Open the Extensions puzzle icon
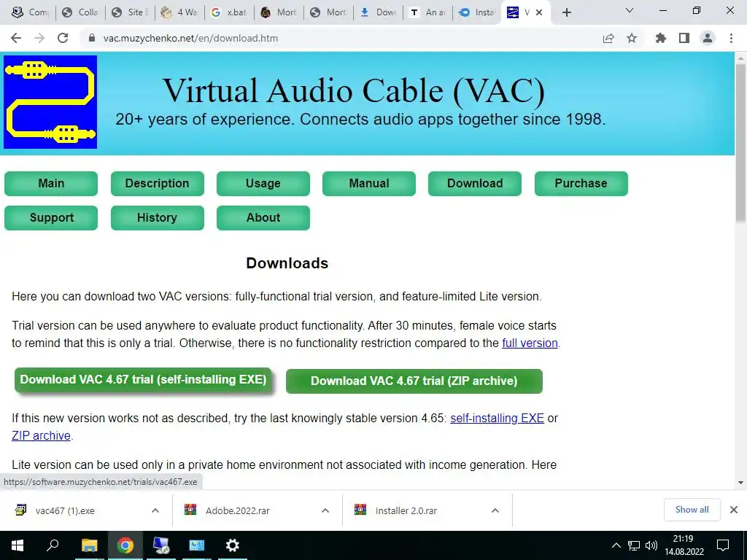The width and height of the screenshot is (747, 560). click(x=661, y=38)
